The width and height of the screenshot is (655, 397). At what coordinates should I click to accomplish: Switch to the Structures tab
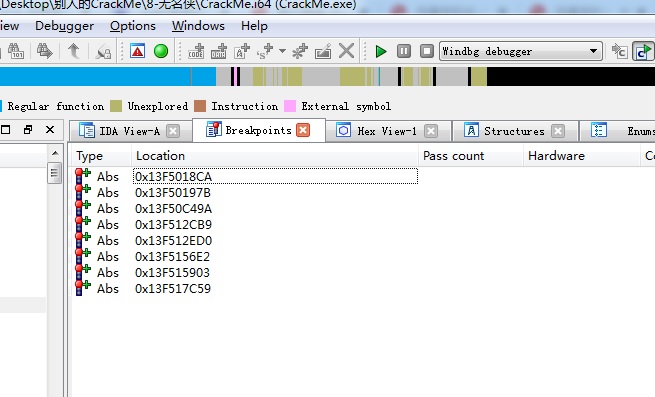pyautogui.click(x=514, y=131)
